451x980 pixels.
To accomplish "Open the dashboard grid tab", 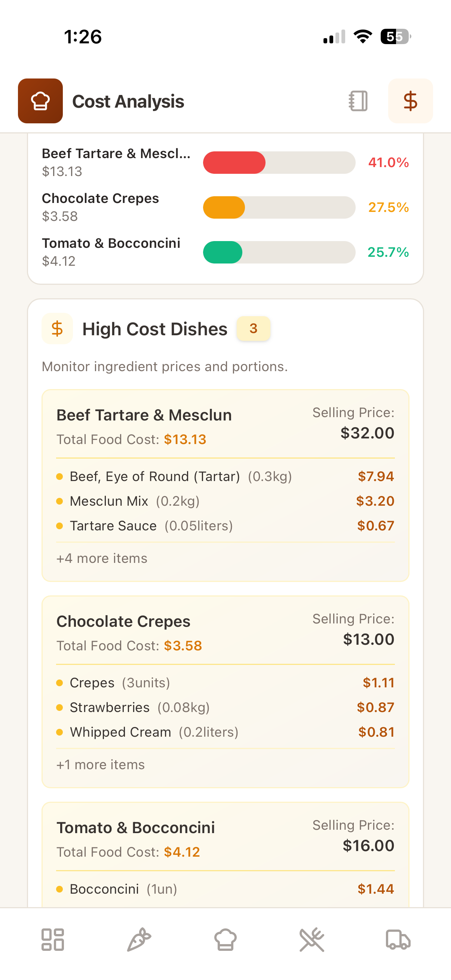I will point(52,939).
